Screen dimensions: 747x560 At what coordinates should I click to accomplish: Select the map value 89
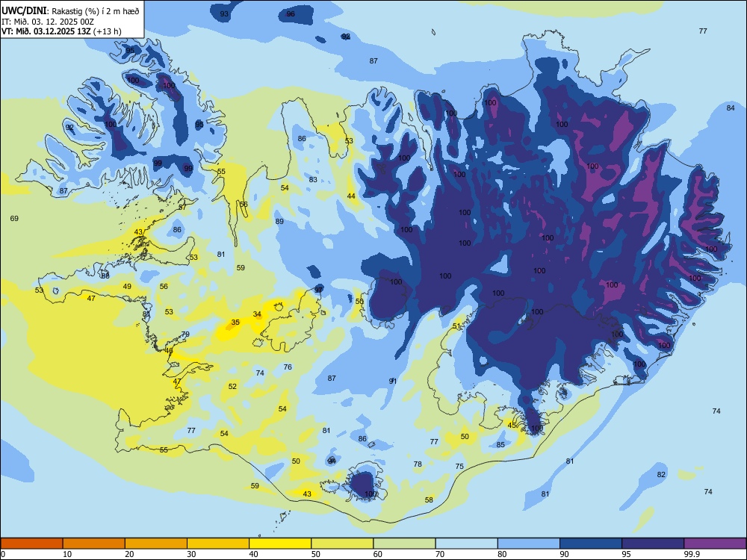279,222
